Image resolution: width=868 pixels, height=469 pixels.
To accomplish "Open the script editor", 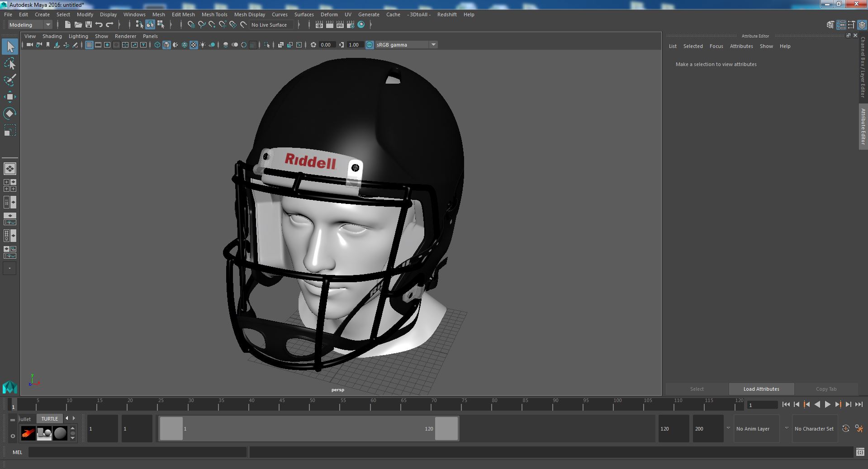I will click(860, 452).
